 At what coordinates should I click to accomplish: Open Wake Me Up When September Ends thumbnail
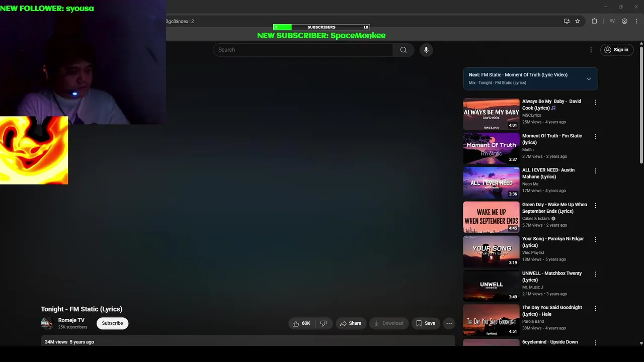491,217
